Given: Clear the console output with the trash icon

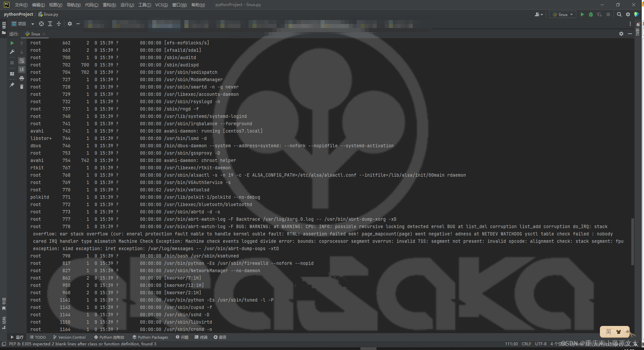Looking at the screenshot, I should tap(22, 86).
